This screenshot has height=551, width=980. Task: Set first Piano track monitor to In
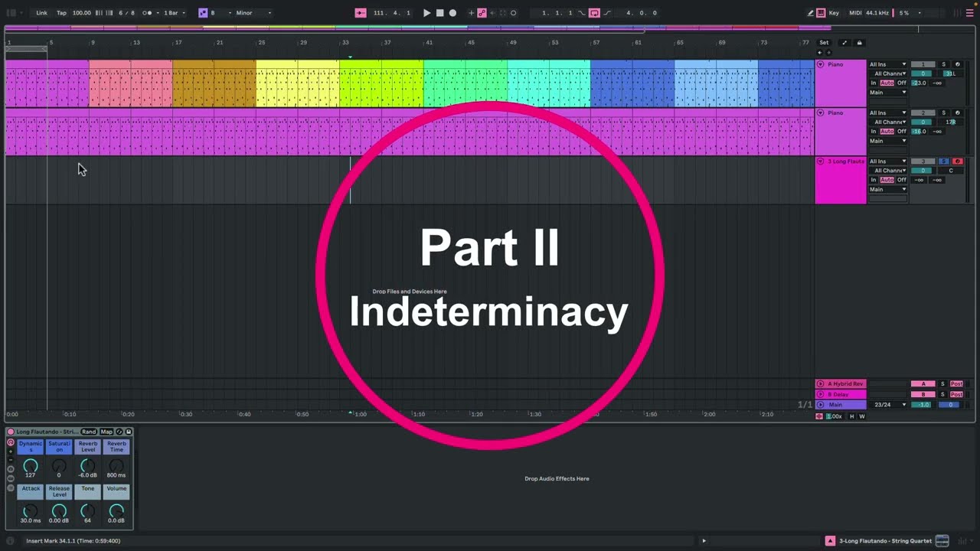874,83
